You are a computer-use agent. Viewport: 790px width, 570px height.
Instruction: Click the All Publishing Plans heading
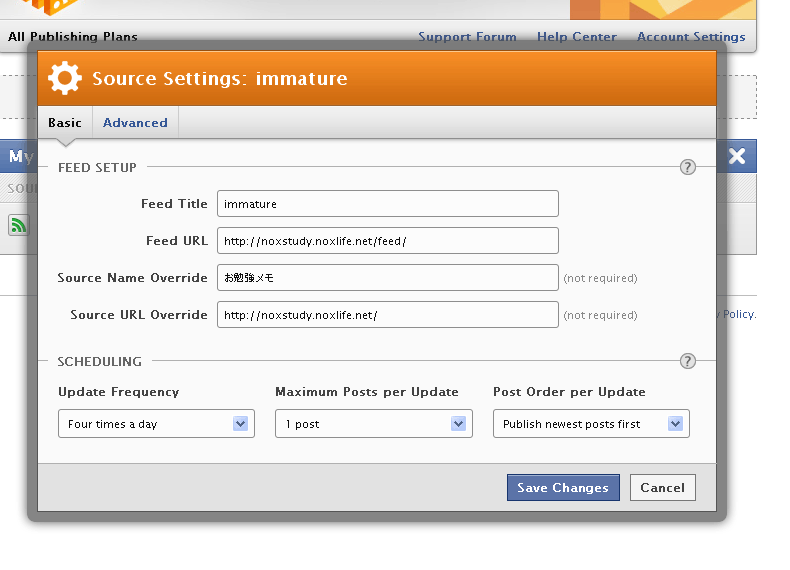point(73,37)
